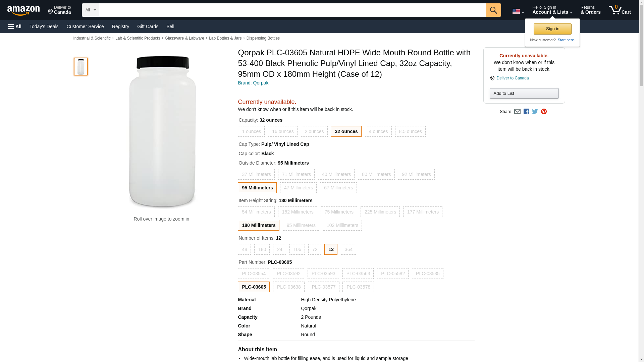The width and height of the screenshot is (644, 362).
Task: Choose the 80 Millimeters outside diameter
Action: click(376, 174)
